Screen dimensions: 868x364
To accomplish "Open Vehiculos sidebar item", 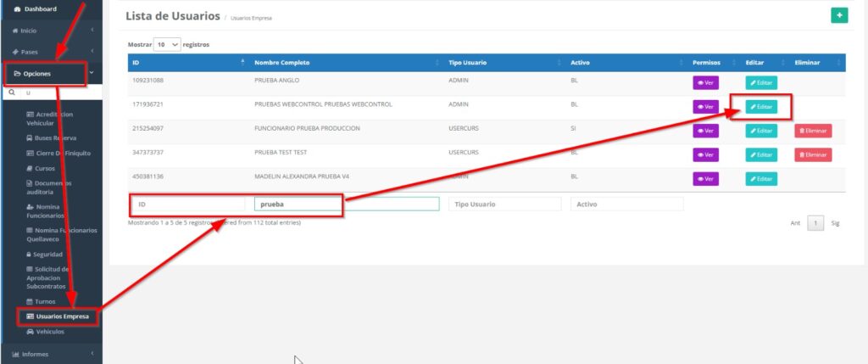I will pos(51,332).
